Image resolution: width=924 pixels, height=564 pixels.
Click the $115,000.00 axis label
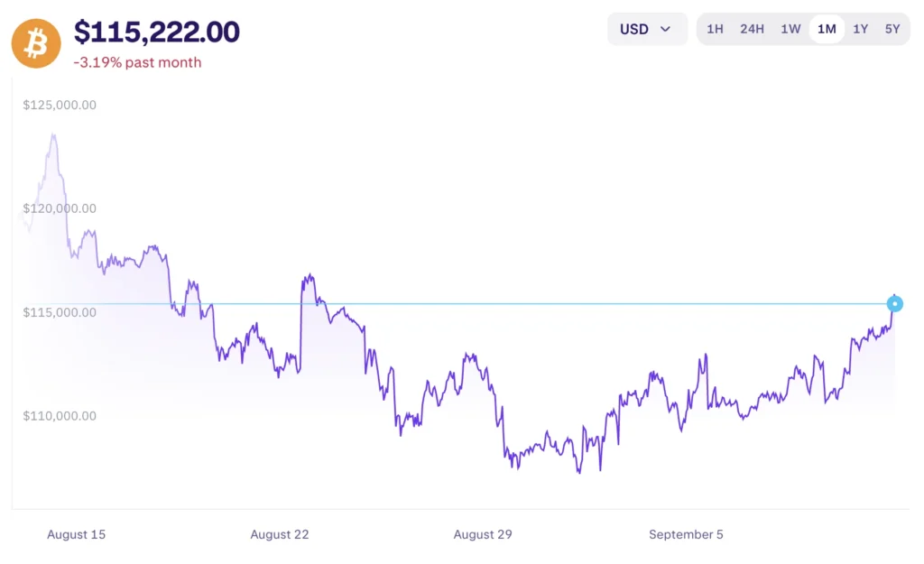point(60,312)
